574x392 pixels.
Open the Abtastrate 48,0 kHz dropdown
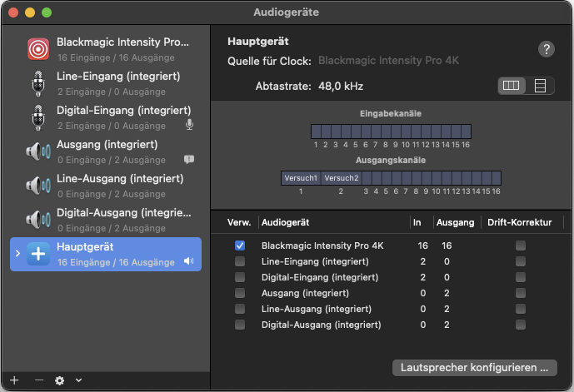pyautogui.click(x=341, y=86)
